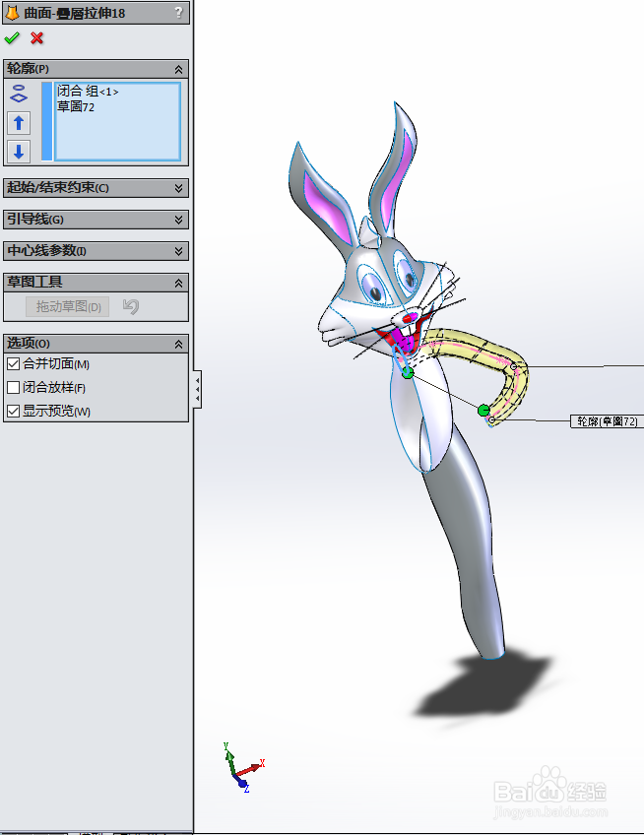Click the XYZ coordinate triad
Image resolution: width=644 pixels, height=835 pixels.
click(244, 767)
